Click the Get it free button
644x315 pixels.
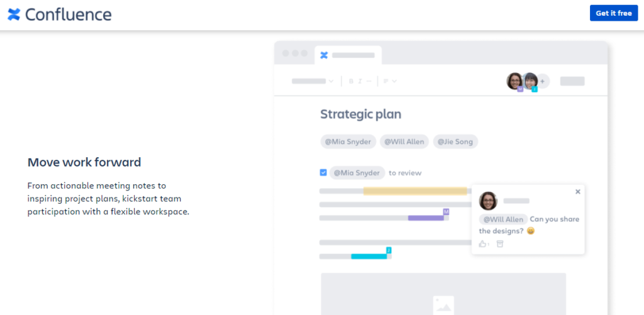614,13
